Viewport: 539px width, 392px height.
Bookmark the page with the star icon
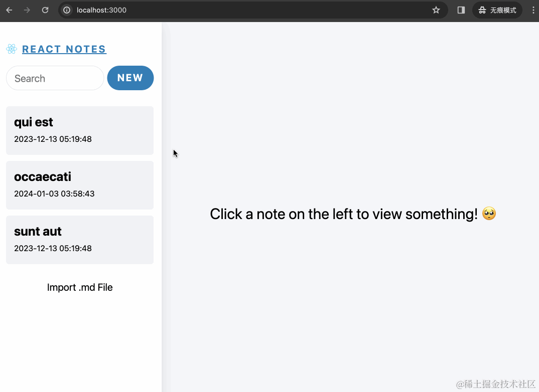(x=436, y=10)
